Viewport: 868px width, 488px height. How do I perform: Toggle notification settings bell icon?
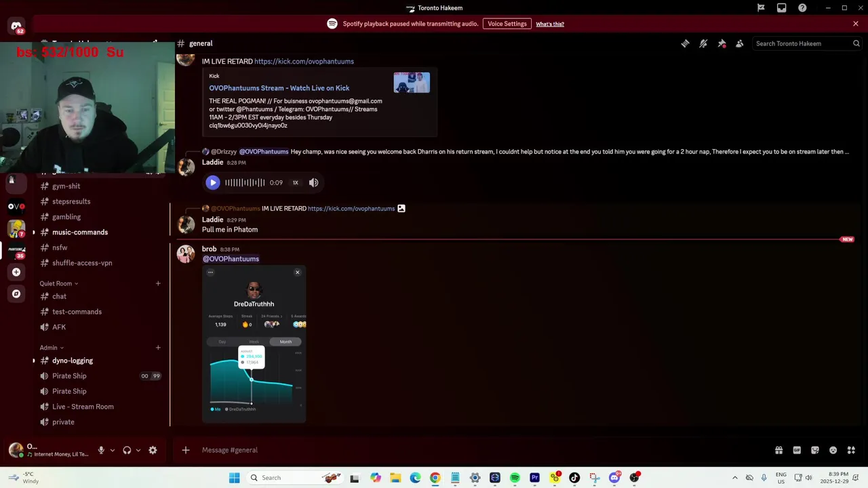[x=703, y=43]
